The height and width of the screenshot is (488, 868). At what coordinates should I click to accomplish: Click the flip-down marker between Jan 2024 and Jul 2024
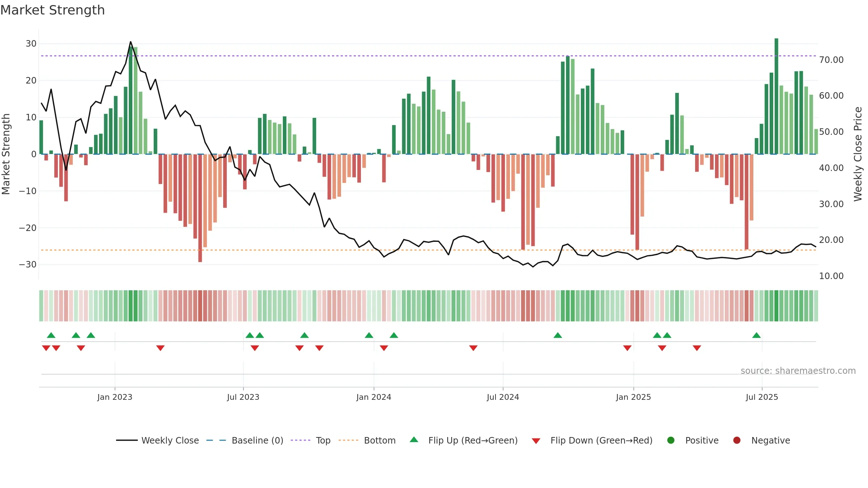point(473,348)
